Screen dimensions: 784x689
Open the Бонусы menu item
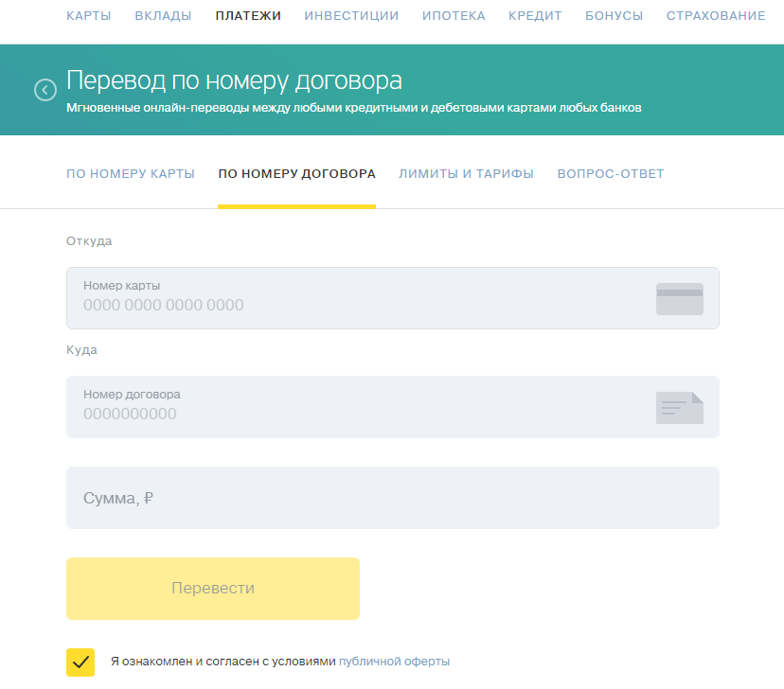tap(614, 16)
